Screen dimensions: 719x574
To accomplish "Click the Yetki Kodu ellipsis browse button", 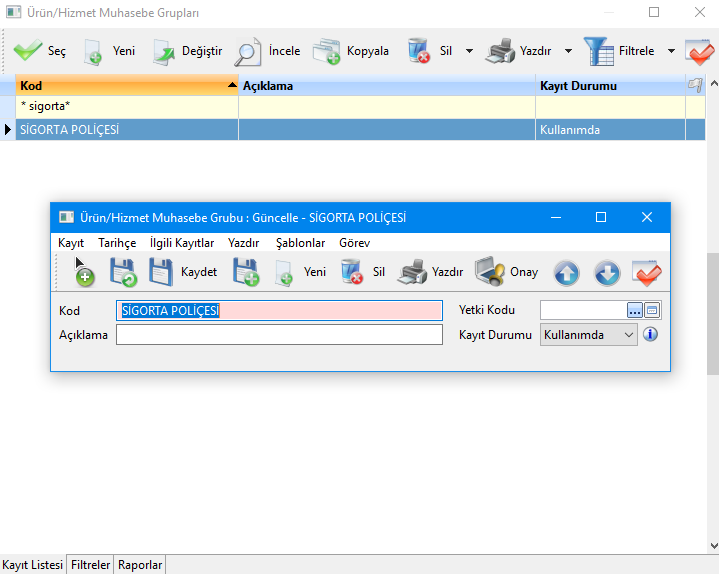I will (x=634, y=310).
